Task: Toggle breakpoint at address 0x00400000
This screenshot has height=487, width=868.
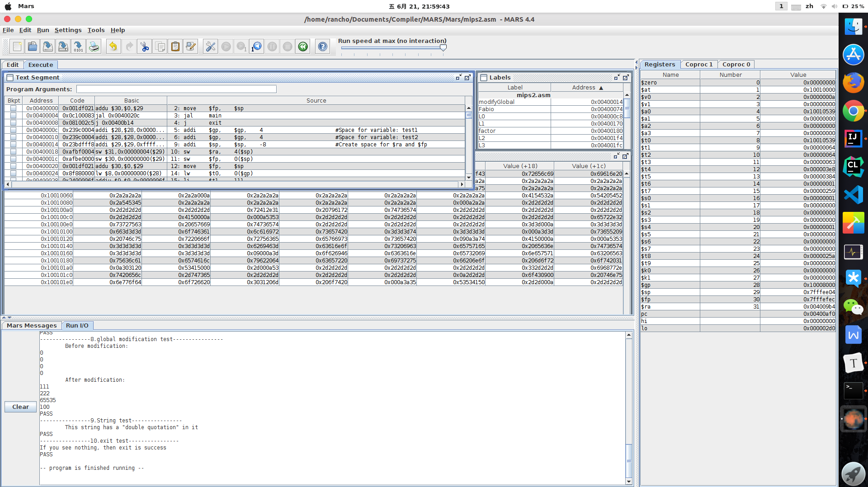Action: [14, 108]
